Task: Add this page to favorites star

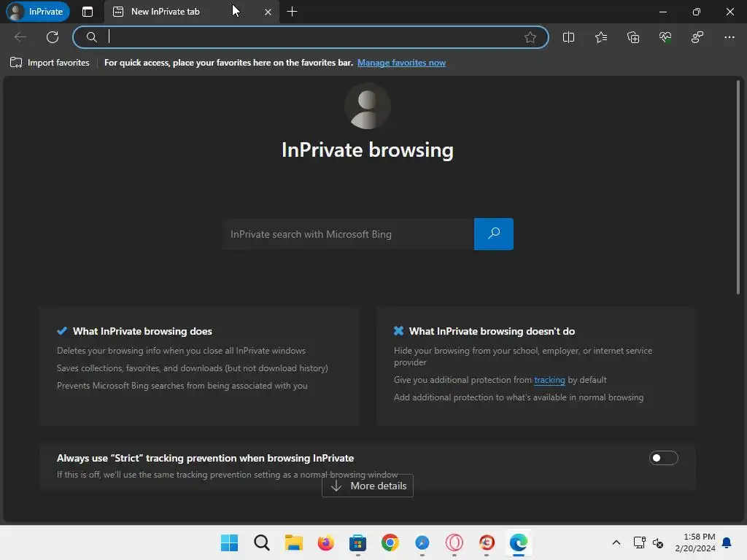Action: 530,37
